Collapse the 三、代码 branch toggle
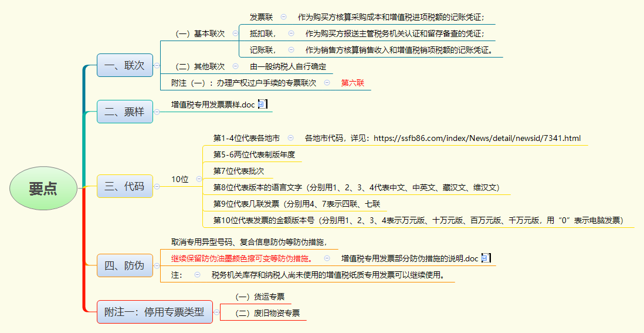 click(157, 186)
